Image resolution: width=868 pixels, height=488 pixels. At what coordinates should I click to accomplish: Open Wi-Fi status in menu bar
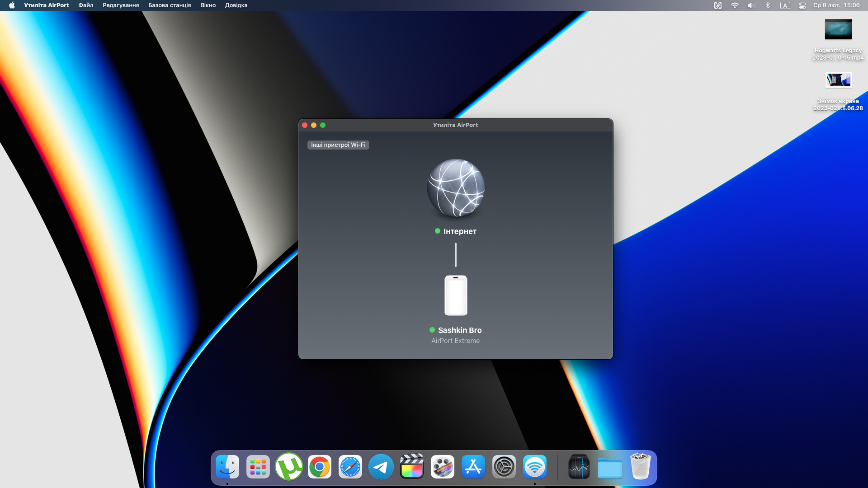pyautogui.click(x=735, y=5)
